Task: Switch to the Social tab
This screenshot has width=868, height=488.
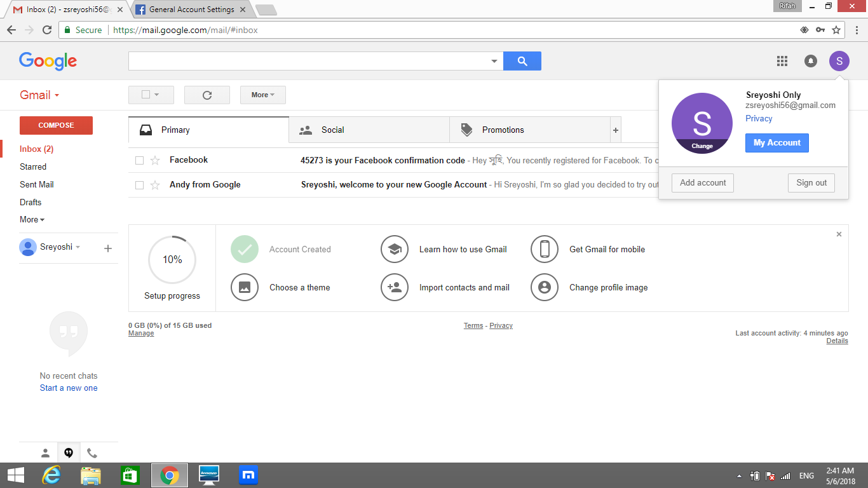Action: pyautogui.click(x=369, y=130)
